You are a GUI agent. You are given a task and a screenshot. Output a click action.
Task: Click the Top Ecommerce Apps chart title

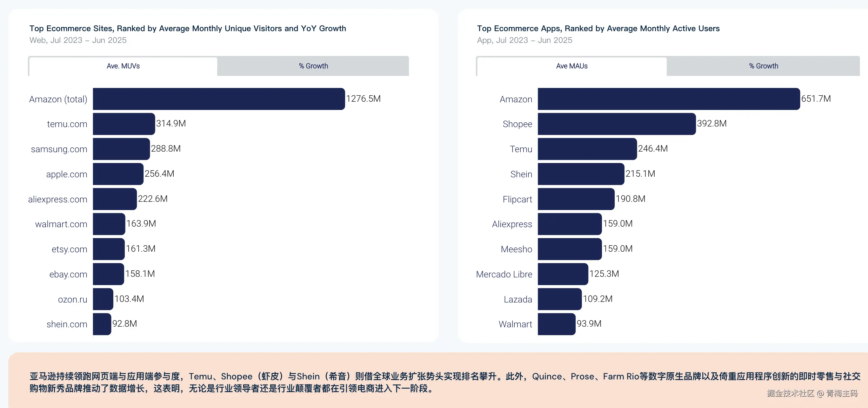pyautogui.click(x=598, y=28)
